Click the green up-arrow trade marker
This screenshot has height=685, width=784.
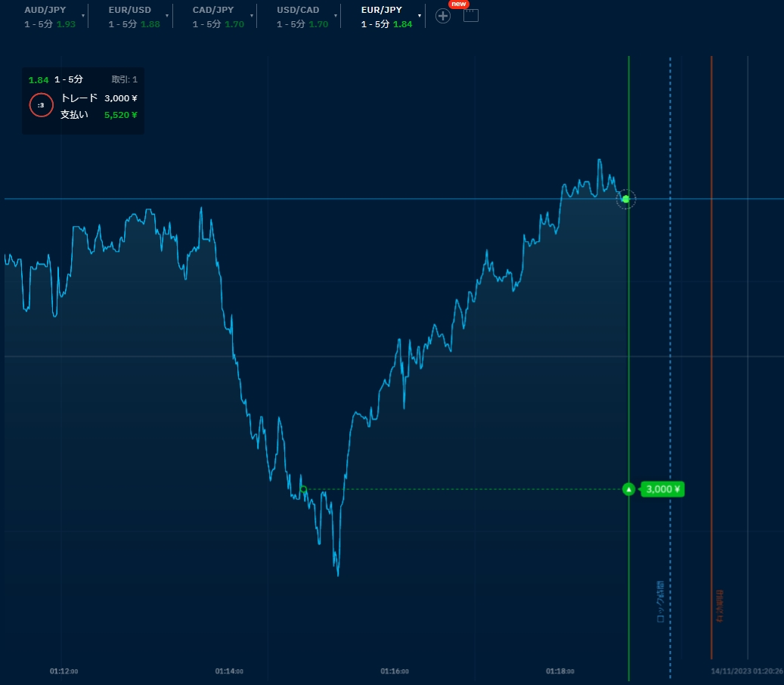(x=628, y=489)
